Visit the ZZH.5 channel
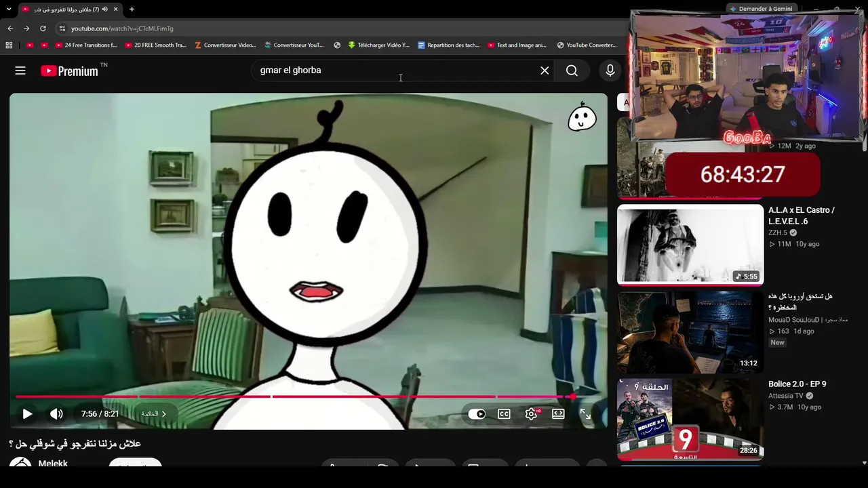The image size is (868, 488). pos(778,232)
